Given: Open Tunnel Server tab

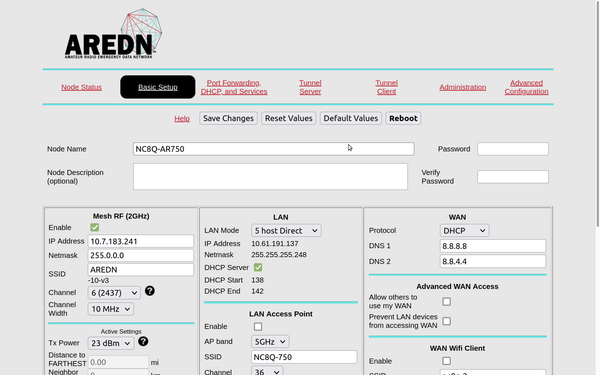Looking at the screenshot, I should point(310,87).
